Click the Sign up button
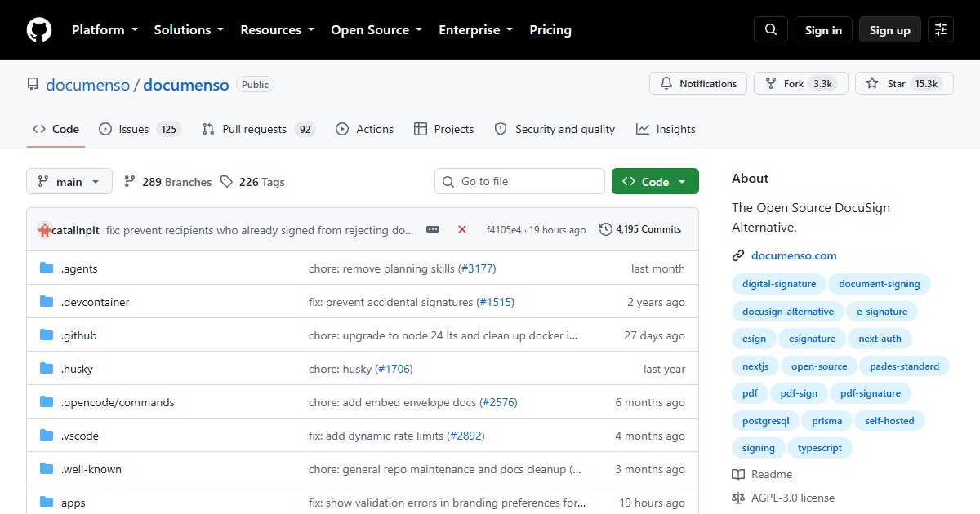Screen dimensions: 980x514 pos(890,30)
